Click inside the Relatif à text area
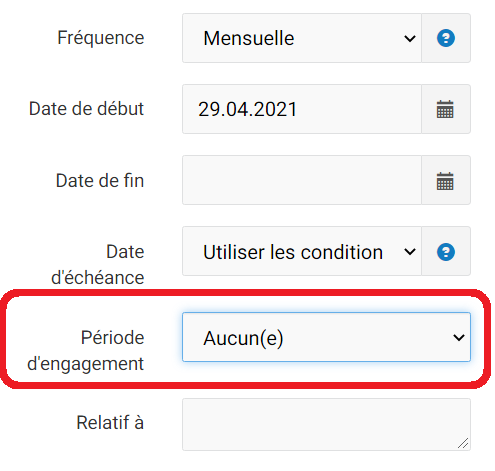495x471 pixels. pyautogui.click(x=326, y=425)
